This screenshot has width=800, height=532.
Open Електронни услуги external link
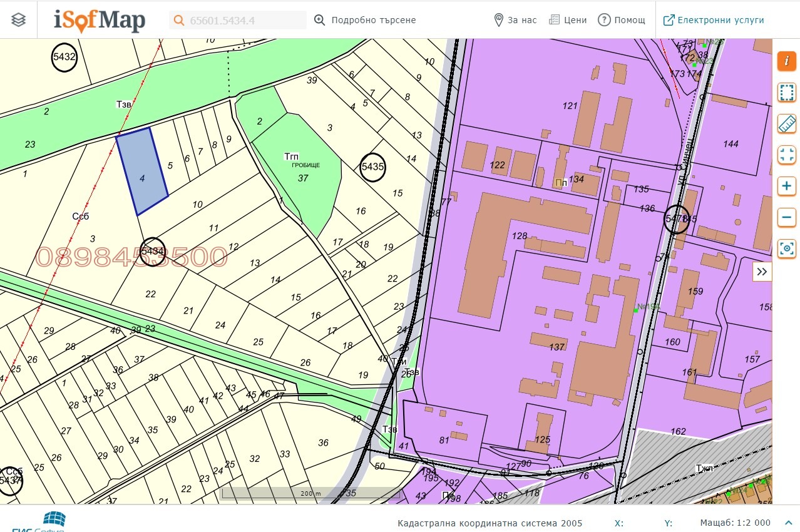714,20
